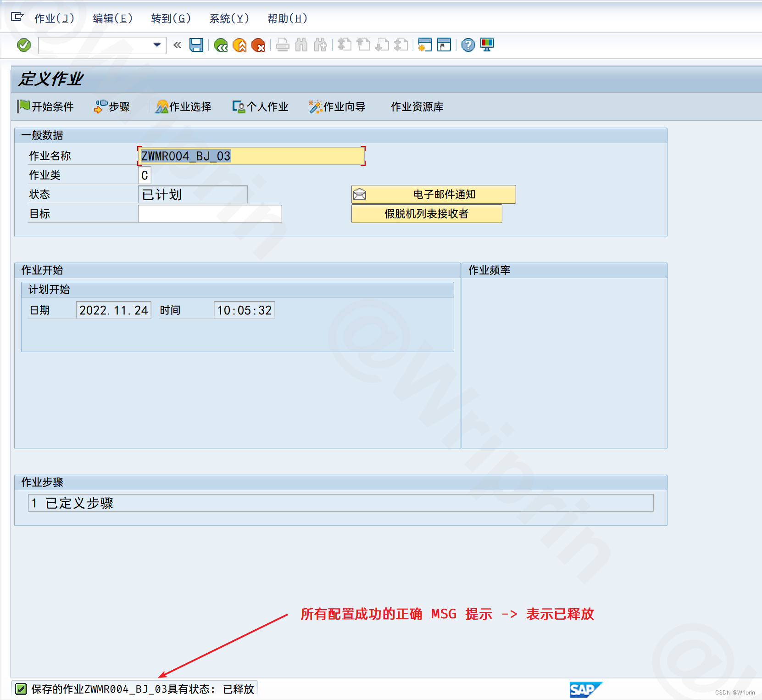The image size is (762, 700).
Task: Click the Save icon in the toolbar
Action: [196, 45]
